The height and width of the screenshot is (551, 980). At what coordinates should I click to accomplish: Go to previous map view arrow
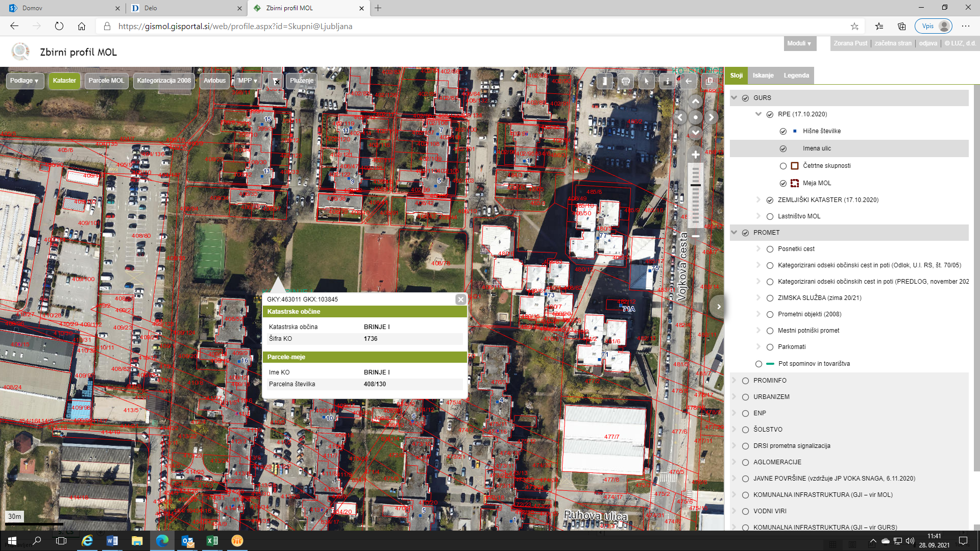(x=689, y=81)
